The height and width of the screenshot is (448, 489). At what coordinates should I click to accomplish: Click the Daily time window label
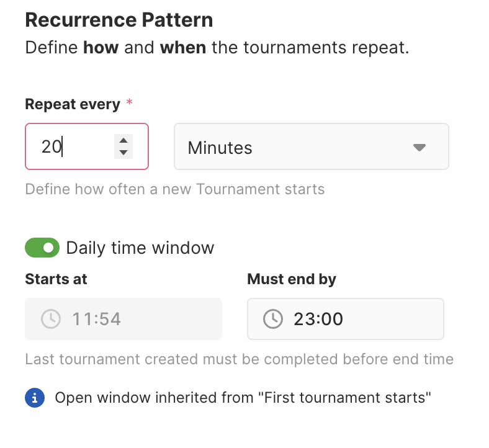click(140, 248)
